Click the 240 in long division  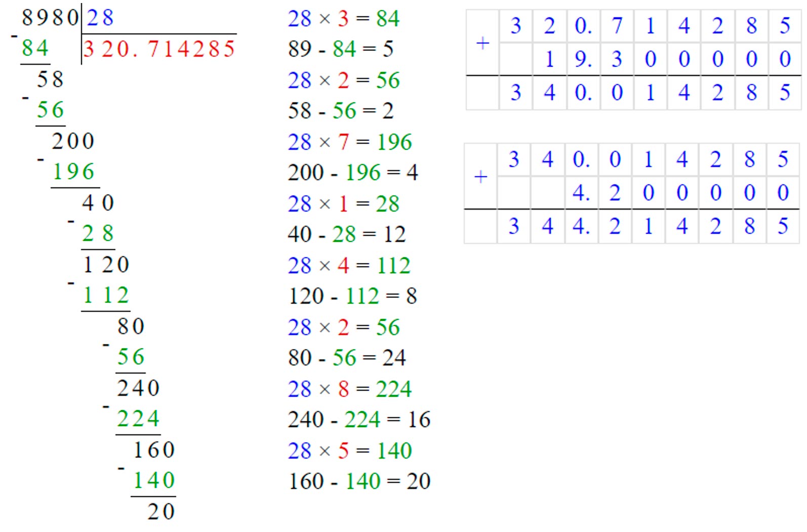pyautogui.click(x=138, y=388)
